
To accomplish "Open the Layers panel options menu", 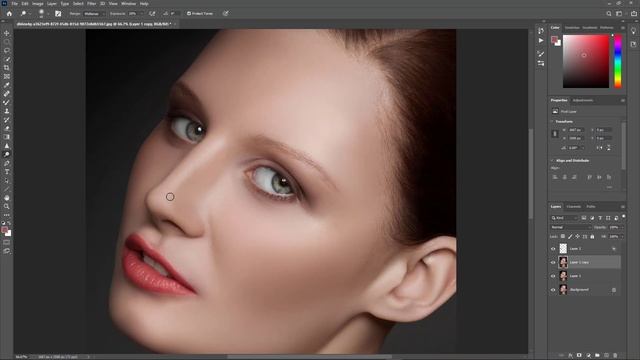I will point(623,207).
